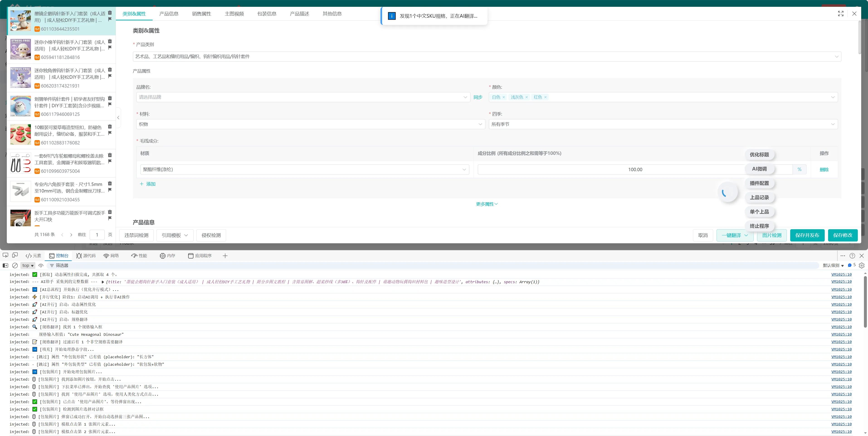The width and height of the screenshot is (868, 436).
Task: Open the console top context selector
Action: pos(28,265)
